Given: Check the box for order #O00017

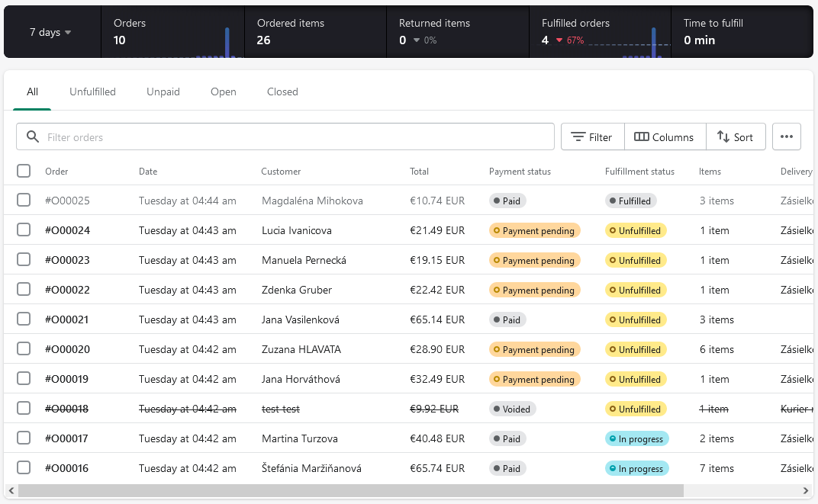Looking at the screenshot, I should click(x=24, y=438).
